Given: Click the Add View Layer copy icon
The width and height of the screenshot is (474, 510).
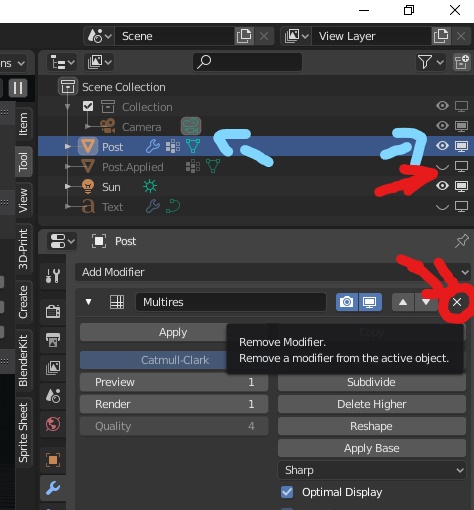Looking at the screenshot, I should click(x=441, y=36).
